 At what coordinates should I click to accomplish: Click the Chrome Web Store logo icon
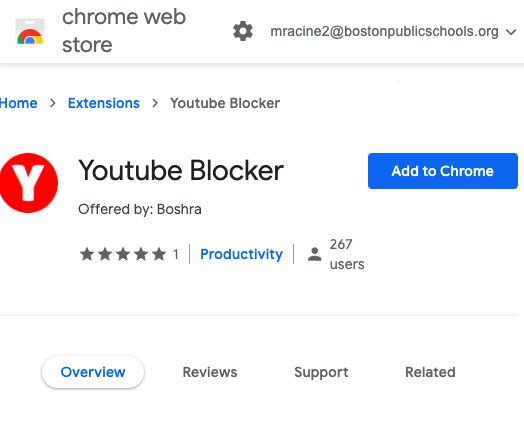(x=30, y=31)
